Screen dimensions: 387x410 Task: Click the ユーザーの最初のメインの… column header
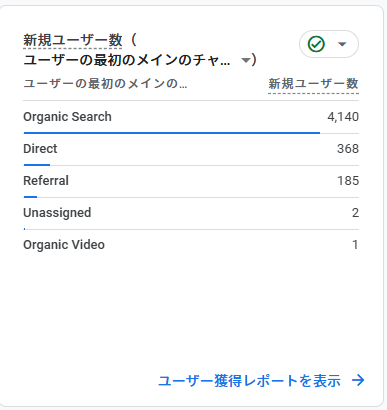coord(105,84)
